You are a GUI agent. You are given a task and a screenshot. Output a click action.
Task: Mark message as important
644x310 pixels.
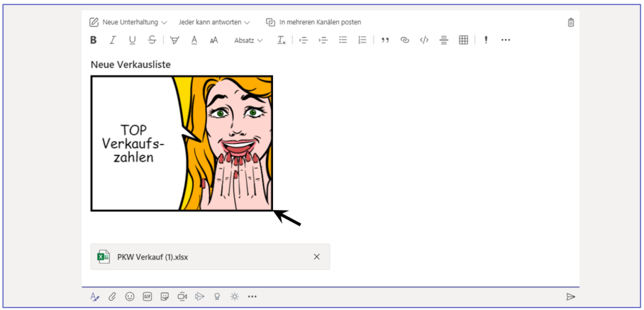(x=486, y=40)
